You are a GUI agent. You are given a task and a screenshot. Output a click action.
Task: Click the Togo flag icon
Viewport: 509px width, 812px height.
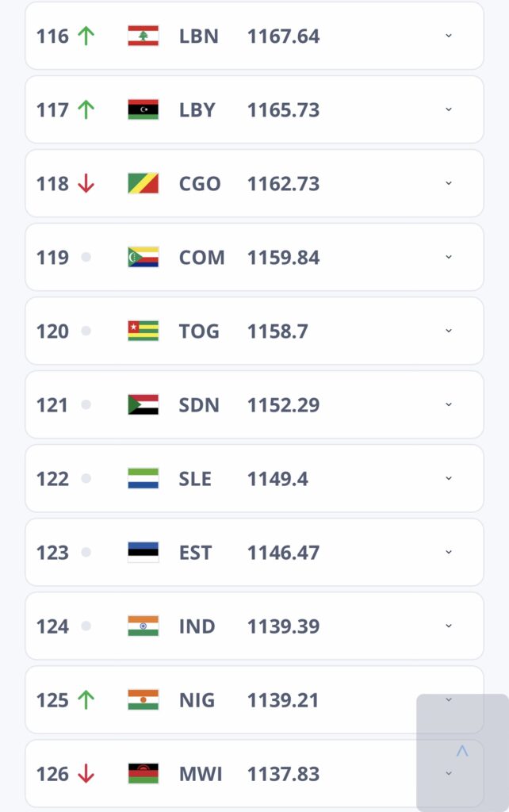coord(143,331)
